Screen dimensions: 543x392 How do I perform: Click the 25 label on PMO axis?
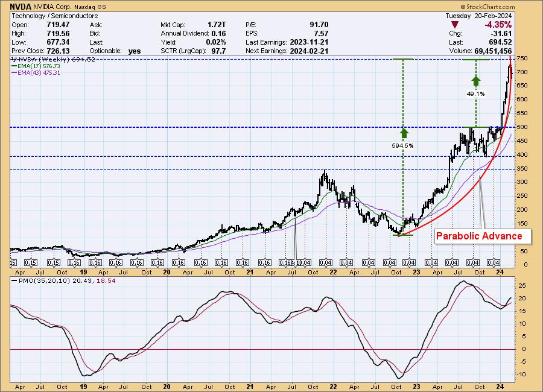522,286
